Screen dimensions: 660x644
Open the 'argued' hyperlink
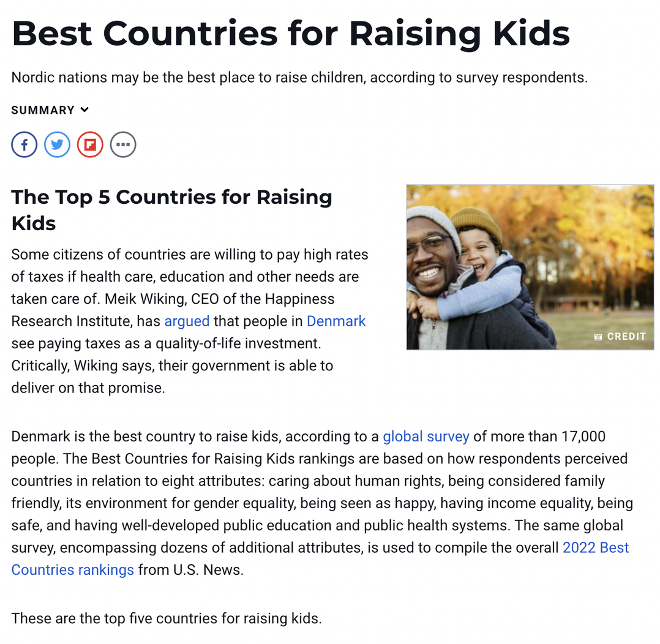[187, 321]
